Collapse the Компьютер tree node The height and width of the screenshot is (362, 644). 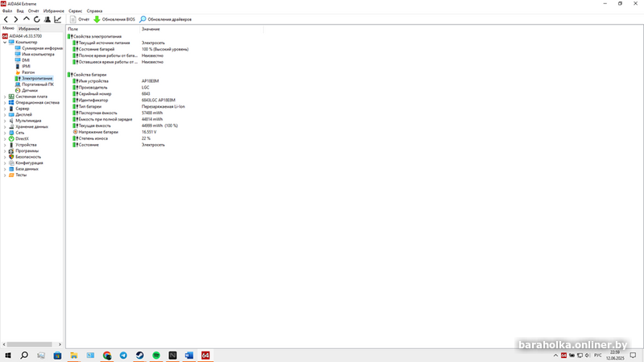[x=5, y=43]
